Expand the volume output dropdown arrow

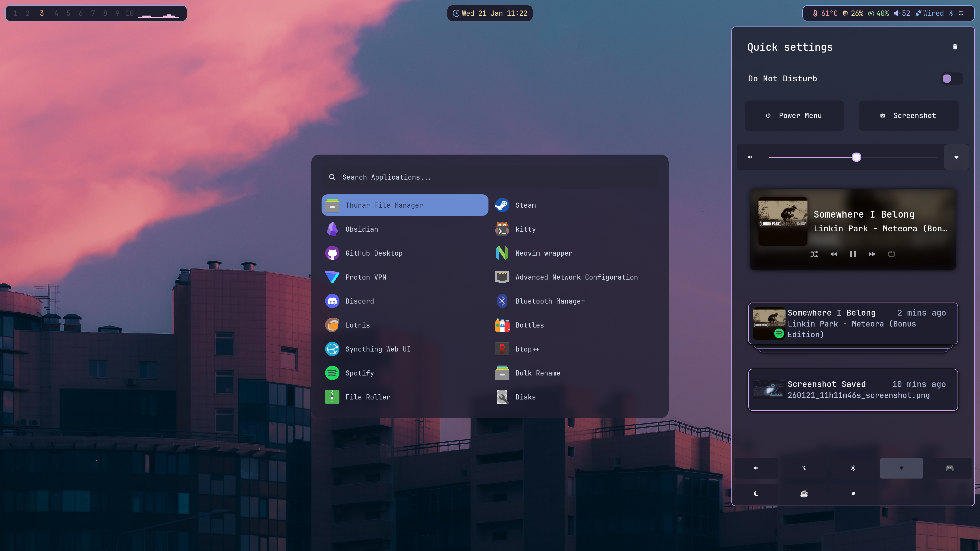click(x=956, y=157)
